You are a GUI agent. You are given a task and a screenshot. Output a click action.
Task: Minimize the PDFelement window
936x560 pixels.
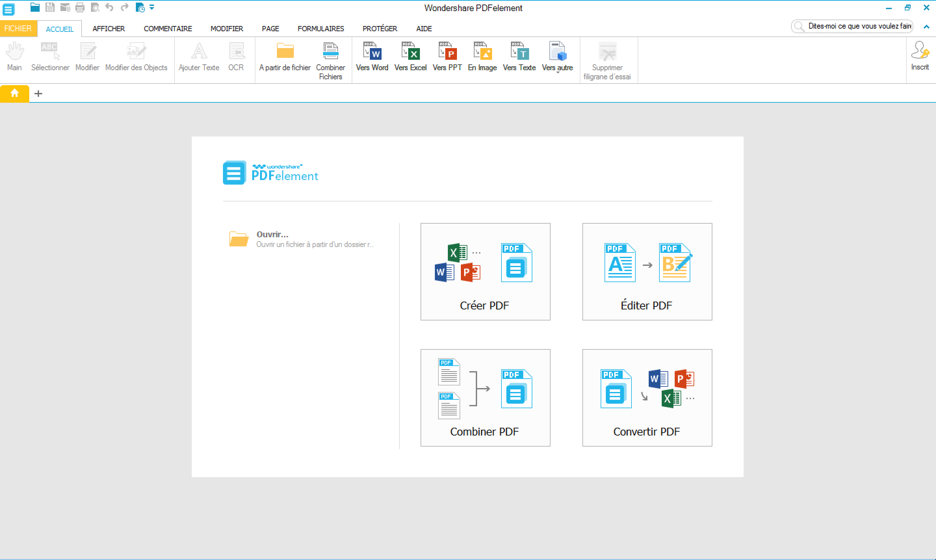click(x=889, y=8)
